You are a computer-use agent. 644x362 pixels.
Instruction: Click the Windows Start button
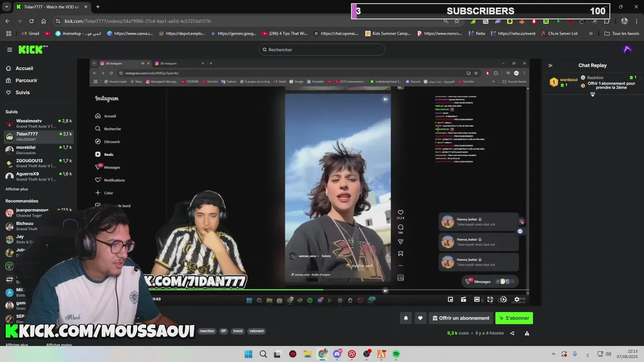(249, 354)
